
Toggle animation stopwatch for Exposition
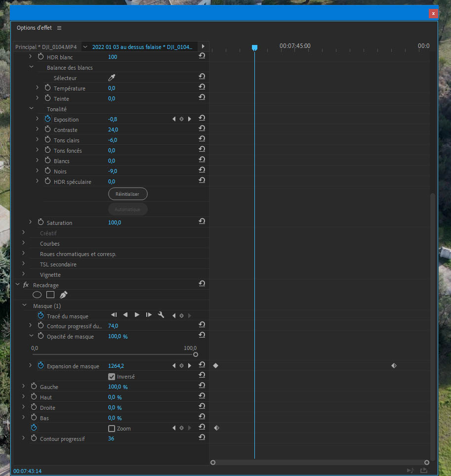point(47,119)
